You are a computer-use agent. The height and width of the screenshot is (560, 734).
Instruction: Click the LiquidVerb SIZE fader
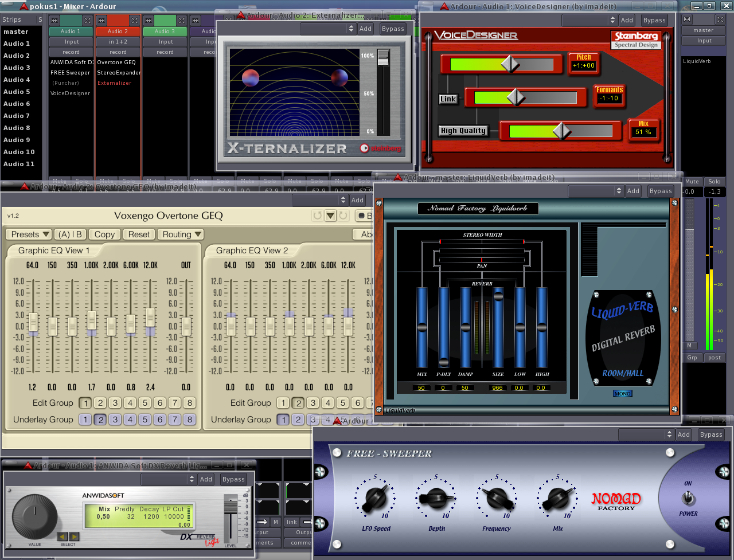click(498, 296)
